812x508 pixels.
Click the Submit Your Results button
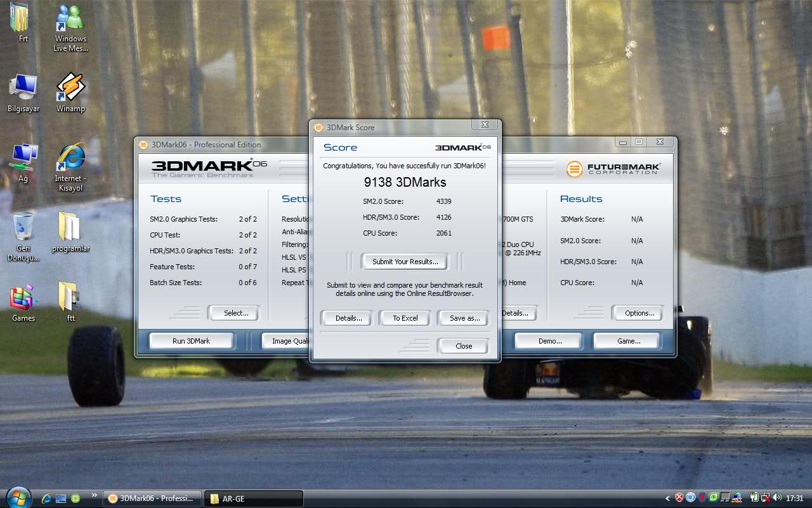click(405, 262)
